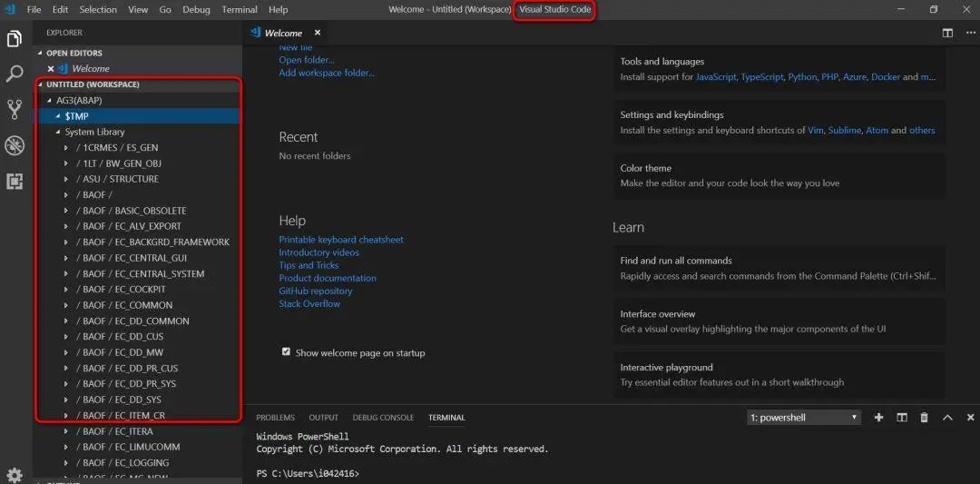This screenshot has width=980, height=484.
Task: Open the Manage gear menu
Action: click(15, 474)
